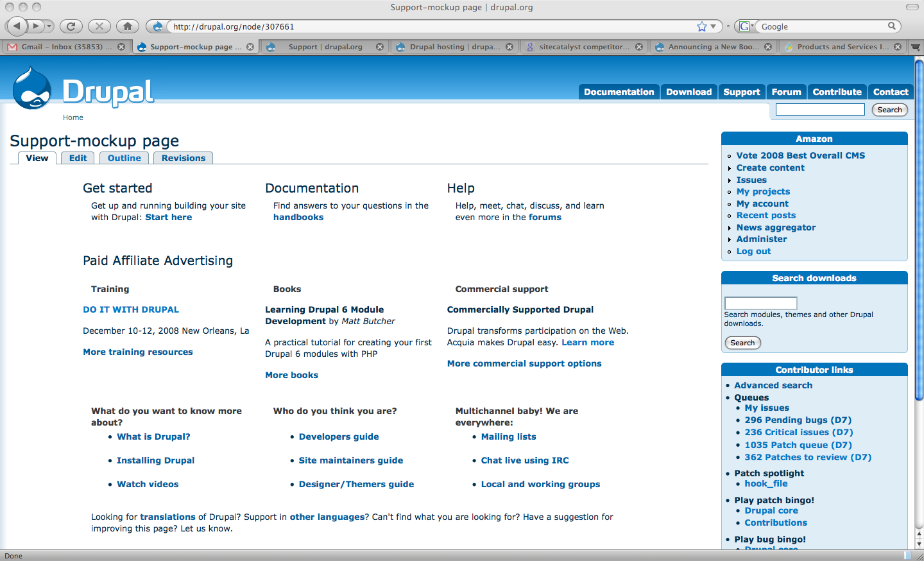
Task: Select the Revisions page tab
Action: click(184, 158)
